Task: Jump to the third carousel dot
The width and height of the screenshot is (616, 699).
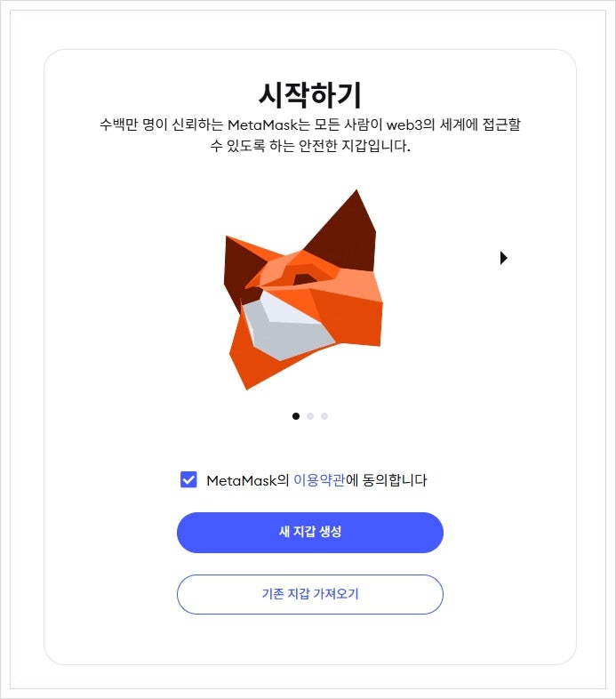Action: tap(324, 416)
